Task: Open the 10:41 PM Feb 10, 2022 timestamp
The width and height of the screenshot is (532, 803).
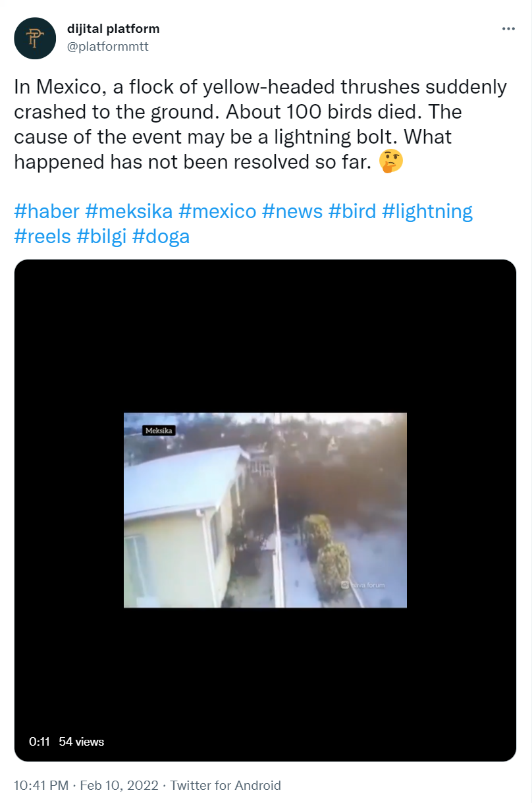Action: [86, 785]
